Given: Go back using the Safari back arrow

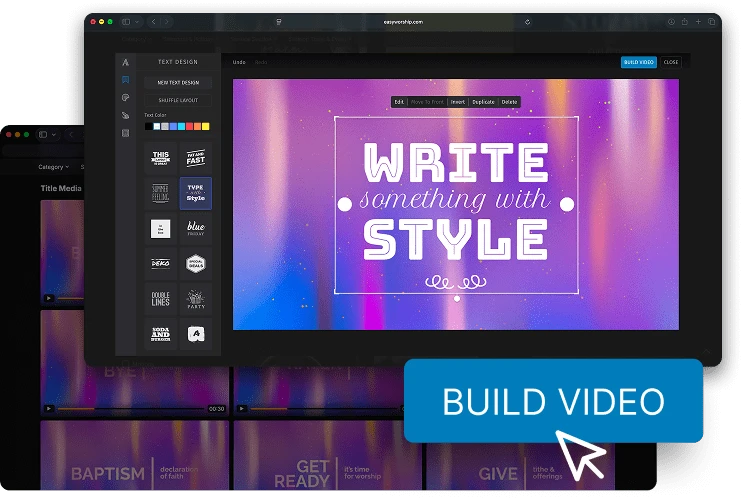Looking at the screenshot, I should tap(154, 22).
